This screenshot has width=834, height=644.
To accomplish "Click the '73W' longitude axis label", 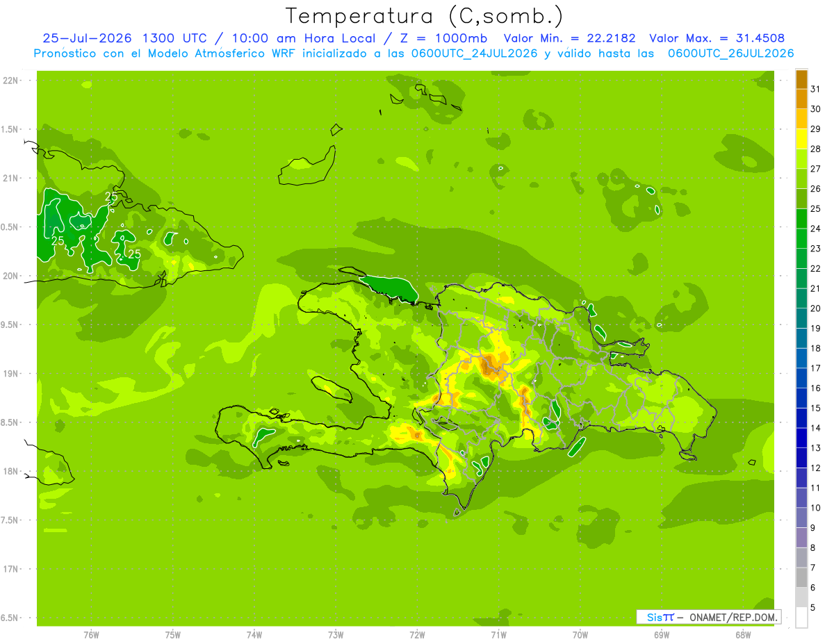I will 336,634.
